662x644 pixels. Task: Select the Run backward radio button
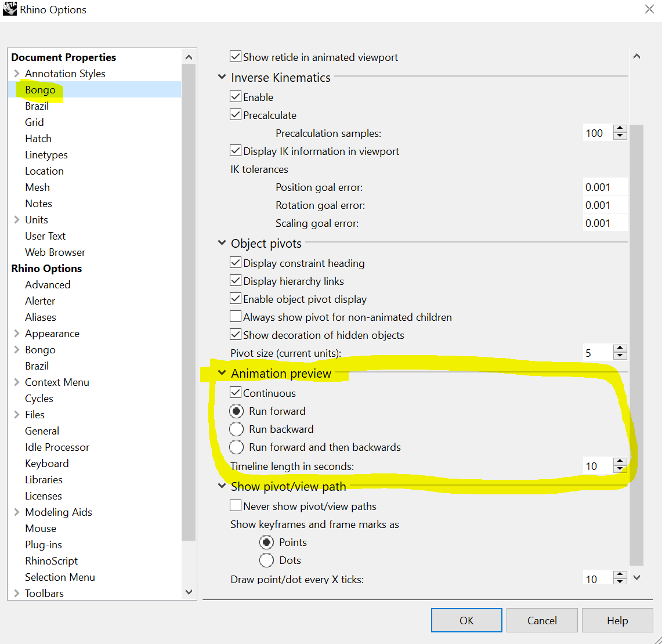coord(237,429)
